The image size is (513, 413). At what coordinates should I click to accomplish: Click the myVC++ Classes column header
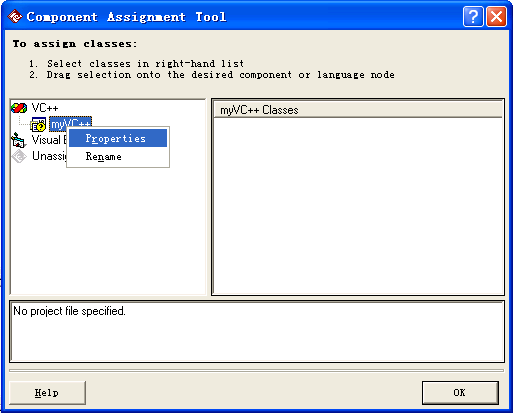(357, 110)
